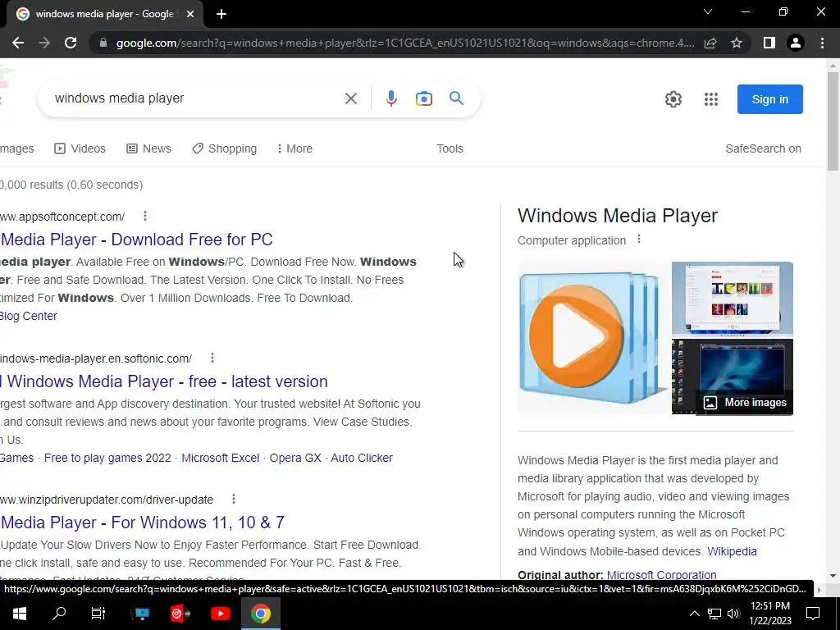Open options for appsoftconcept.com result

pyautogui.click(x=145, y=216)
